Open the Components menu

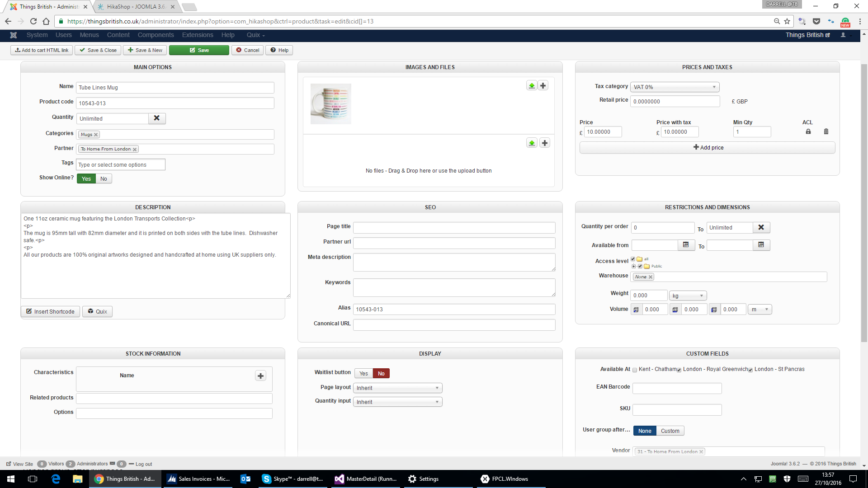coord(156,35)
